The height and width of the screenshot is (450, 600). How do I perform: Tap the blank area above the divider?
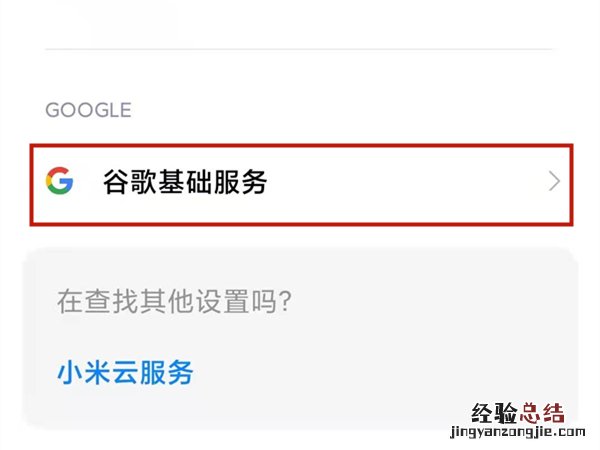click(300, 22)
